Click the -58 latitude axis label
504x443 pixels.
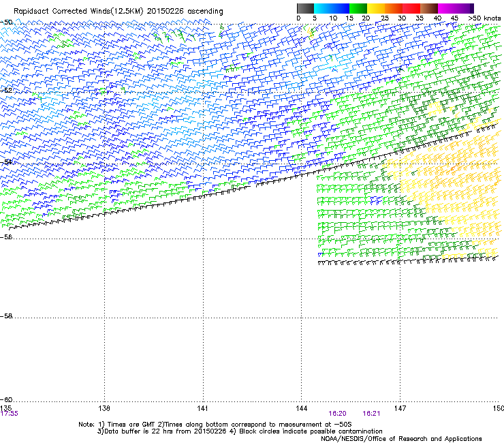pos(6,316)
